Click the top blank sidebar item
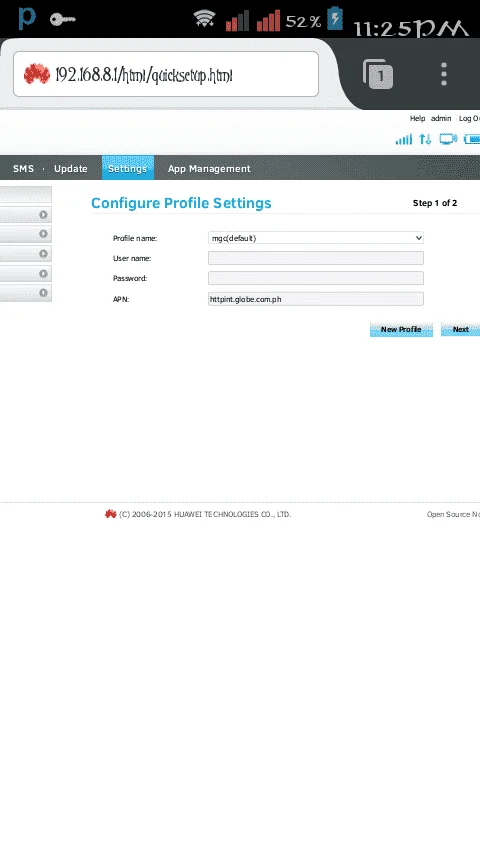The width and height of the screenshot is (480, 854). [x=26, y=194]
